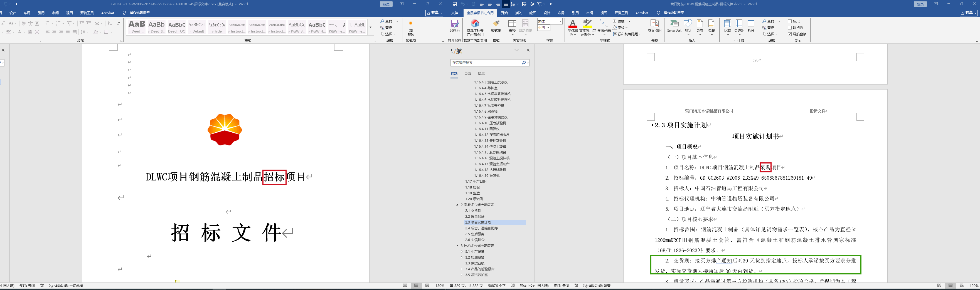
Task: Click 操作说明搜索 in left Word
Action: (x=139, y=13)
